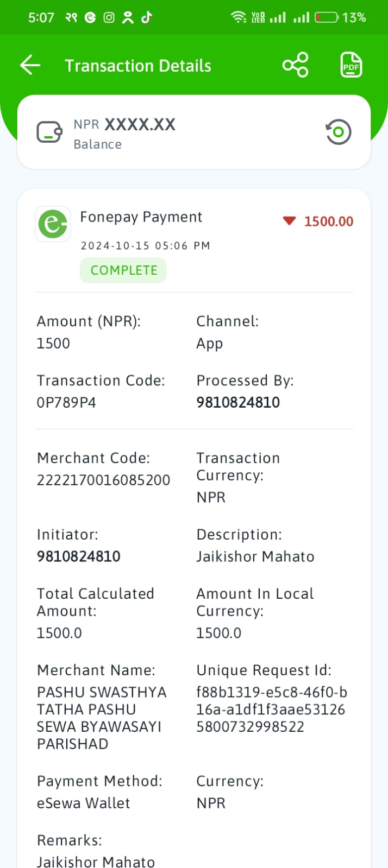Select the Merchant Code value
Image resolution: width=388 pixels, height=868 pixels.
[103, 480]
